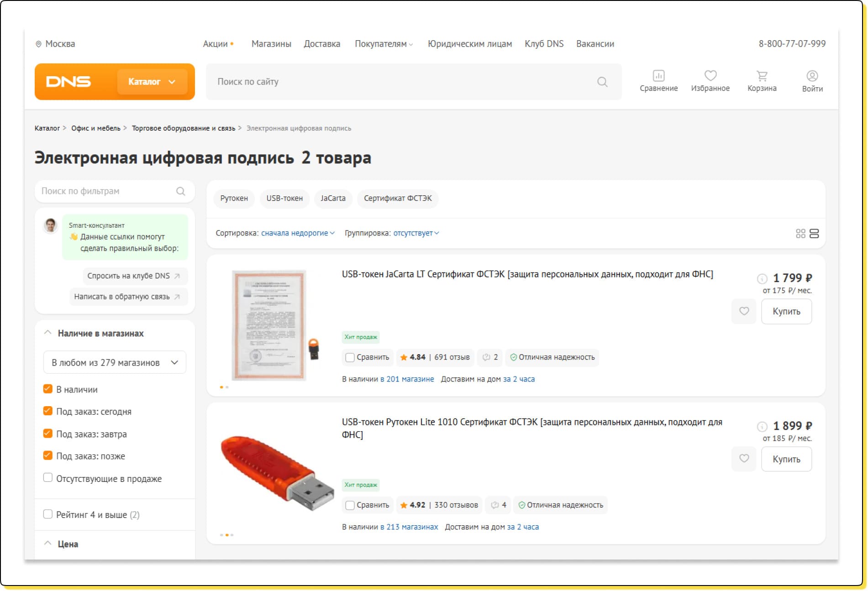Uncheck Под заказ: сегодня
The width and height of the screenshot is (868, 591).
pos(47,411)
